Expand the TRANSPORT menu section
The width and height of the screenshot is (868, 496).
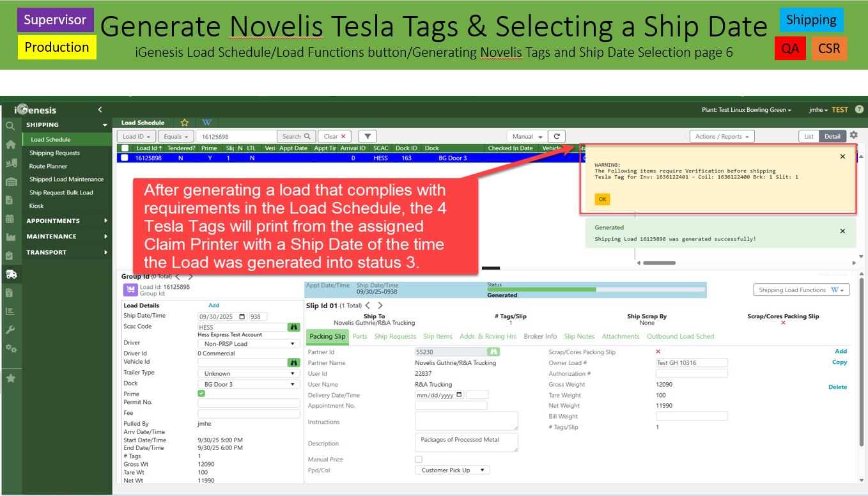(67, 252)
